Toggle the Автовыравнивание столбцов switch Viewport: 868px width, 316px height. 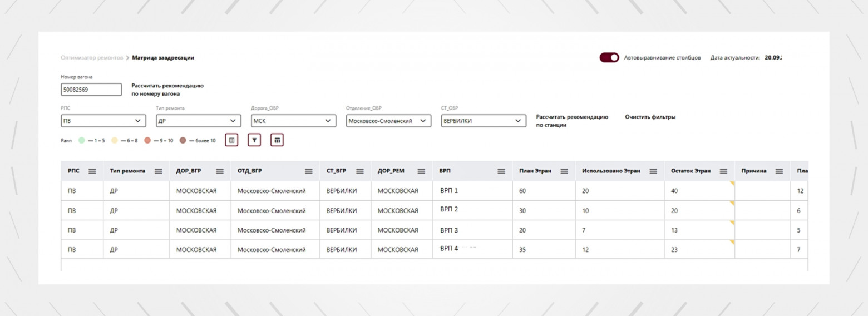pos(609,58)
